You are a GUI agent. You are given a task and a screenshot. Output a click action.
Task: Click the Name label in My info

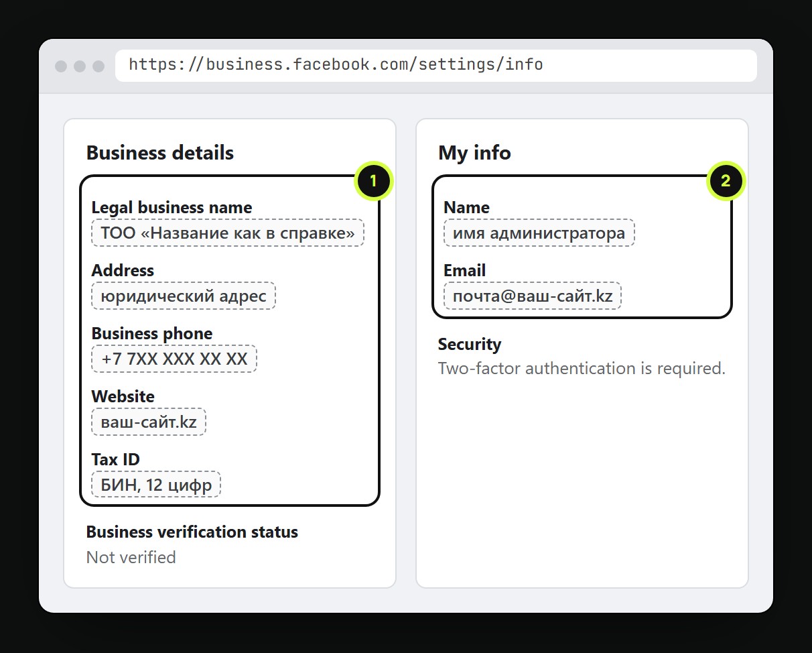pyautogui.click(x=466, y=207)
